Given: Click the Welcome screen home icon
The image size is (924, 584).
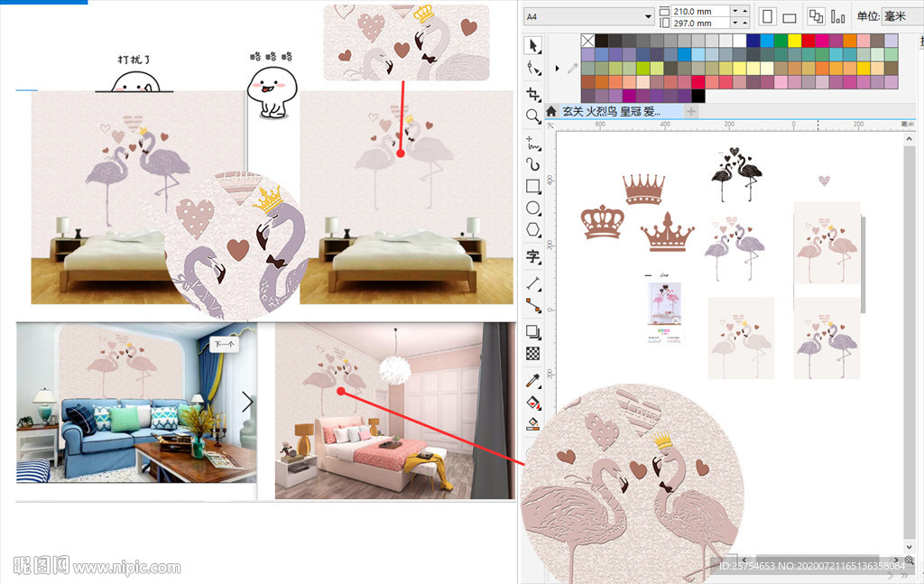Looking at the screenshot, I should click(551, 111).
